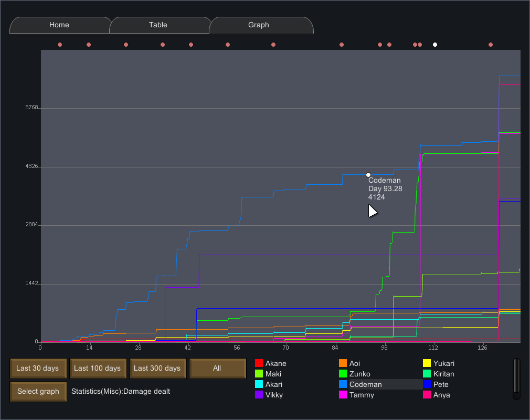Select Yukari in the legend

(x=444, y=363)
